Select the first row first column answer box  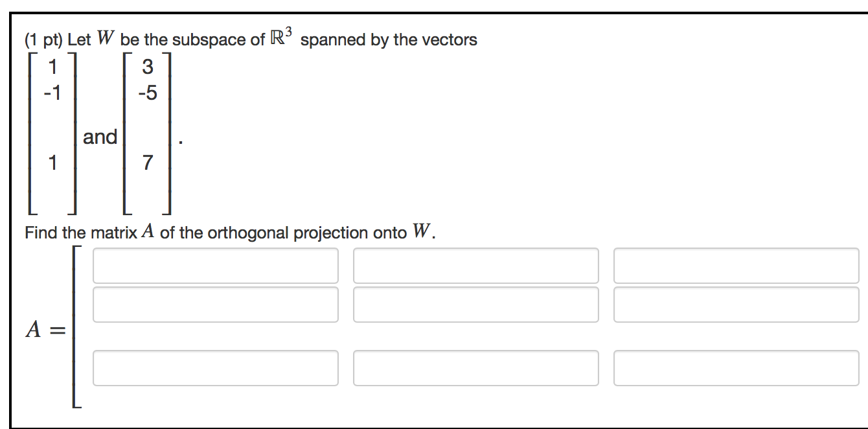coord(216,265)
